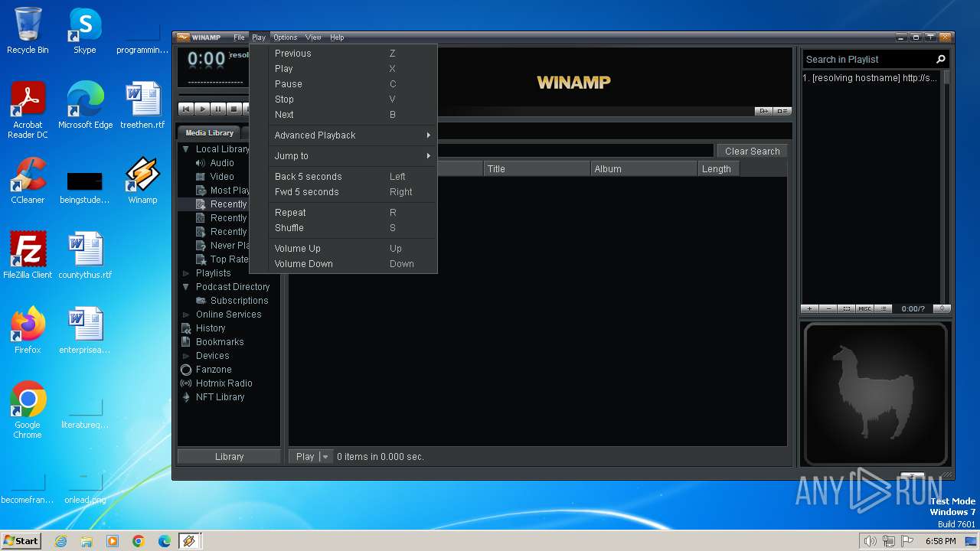Screen dimensions: 980x551
Task: Click the select-all button in playlist toolbar
Action: click(847, 309)
